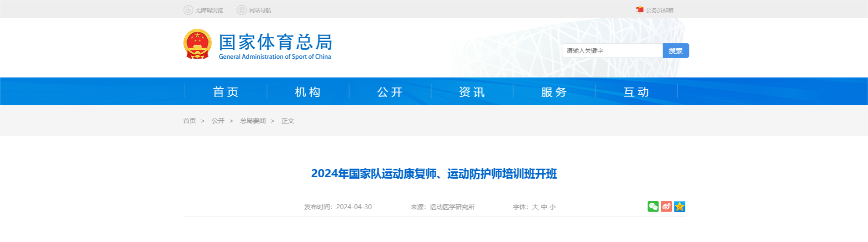The height and width of the screenshot is (242, 868).
Task: Set font size to 小 (small)
Action: pos(553,207)
